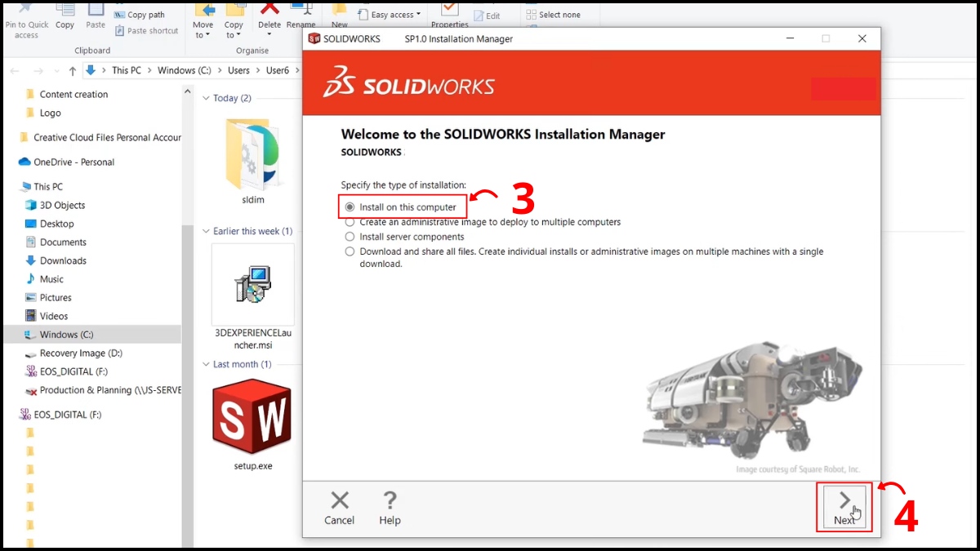The height and width of the screenshot is (551, 980).
Task: Click the Rename icon in Explorer
Action: click(x=301, y=16)
